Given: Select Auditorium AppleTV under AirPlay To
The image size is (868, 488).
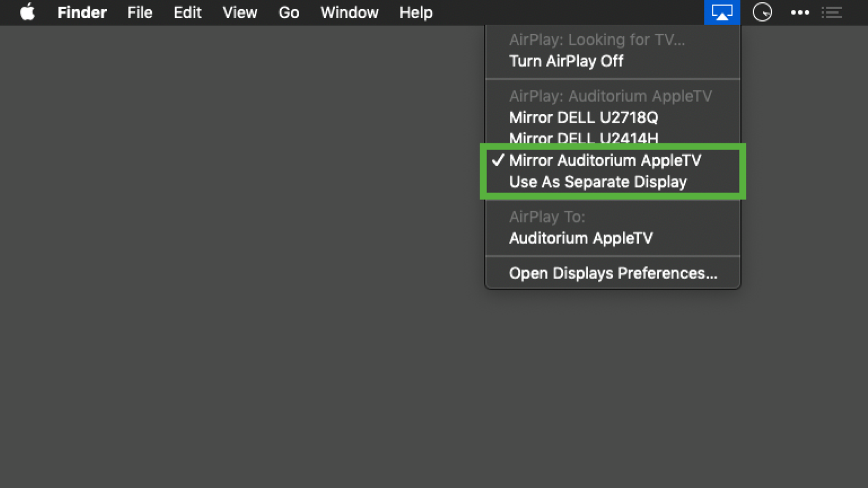Looking at the screenshot, I should [x=581, y=238].
